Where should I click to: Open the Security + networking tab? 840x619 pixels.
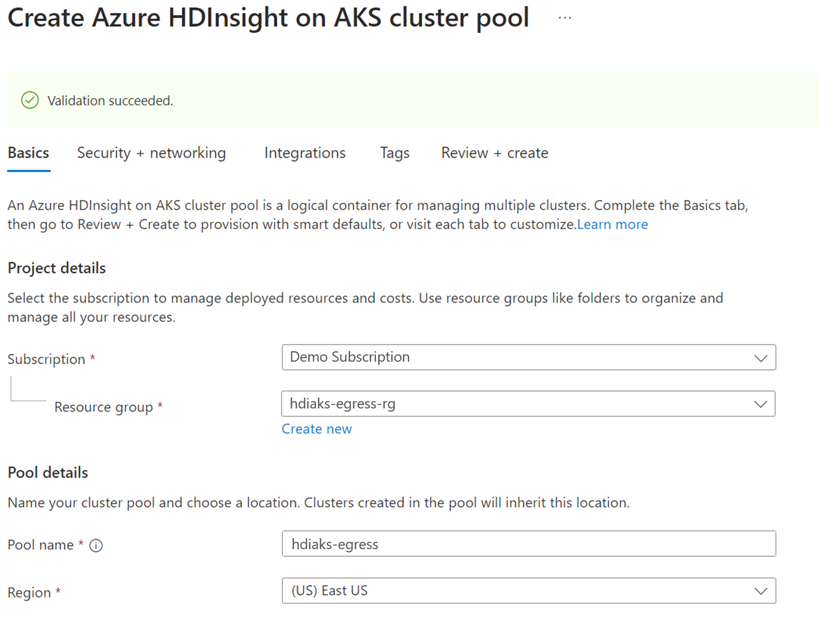(151, 153)
